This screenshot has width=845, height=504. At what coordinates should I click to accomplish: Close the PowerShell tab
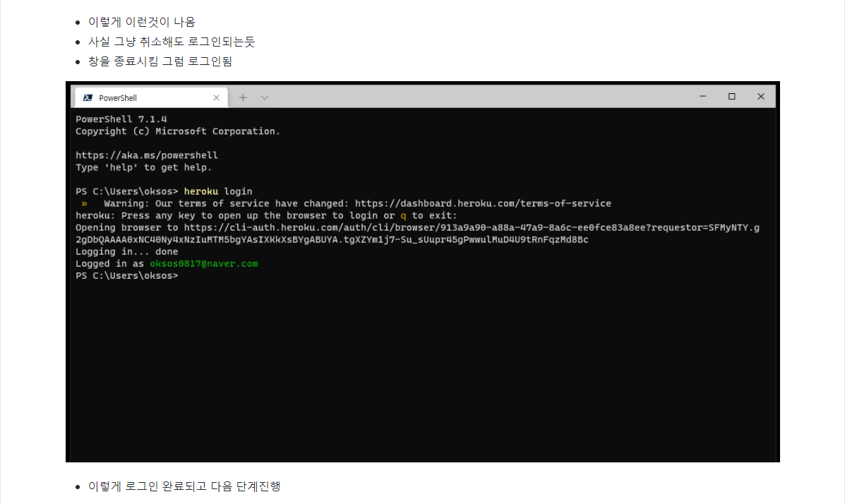click(216, 97)
